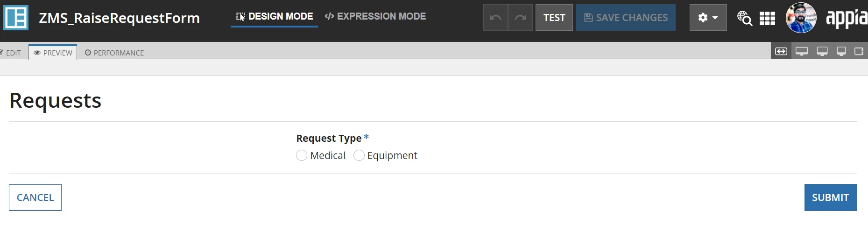868x235 pixels.
Task: Select the fit-width preview icon
Action: [x=781, y=51]
